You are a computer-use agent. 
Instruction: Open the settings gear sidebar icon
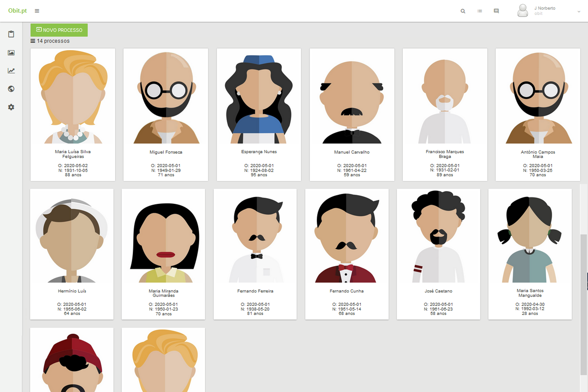[11, 107]
